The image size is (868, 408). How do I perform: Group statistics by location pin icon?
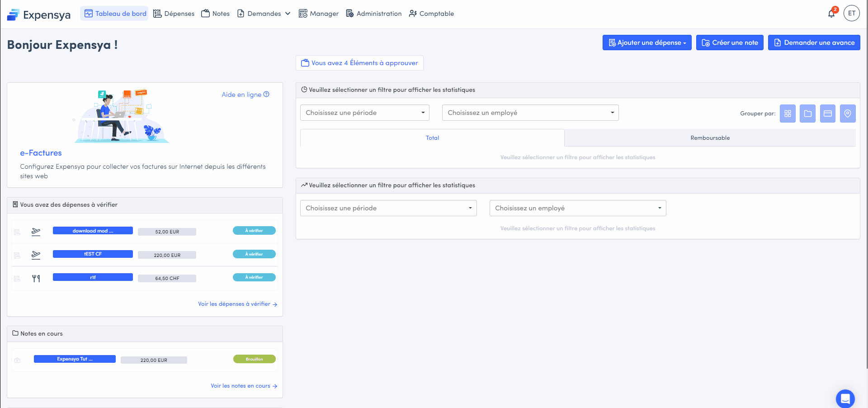(x=848, y=114)
